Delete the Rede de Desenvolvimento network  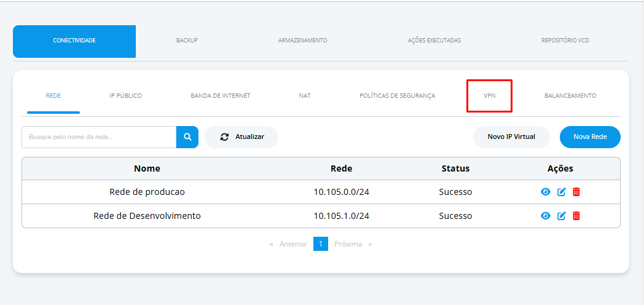pos(576,216)
